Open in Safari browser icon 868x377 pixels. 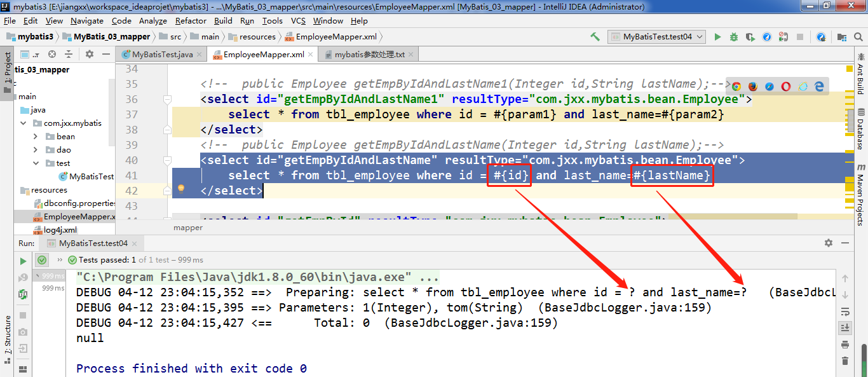(770, 86)
